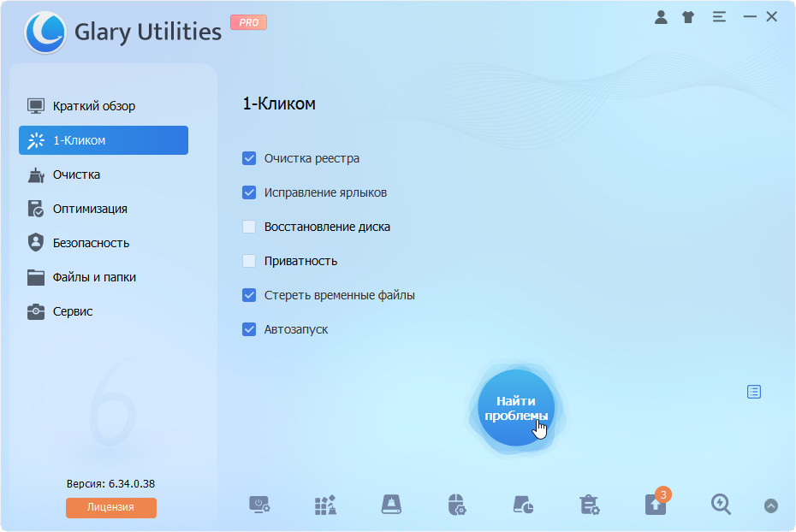This screenshot has width=796, height=532.
Task: Open the magnifier quick search icon
Action: [721, 505]
